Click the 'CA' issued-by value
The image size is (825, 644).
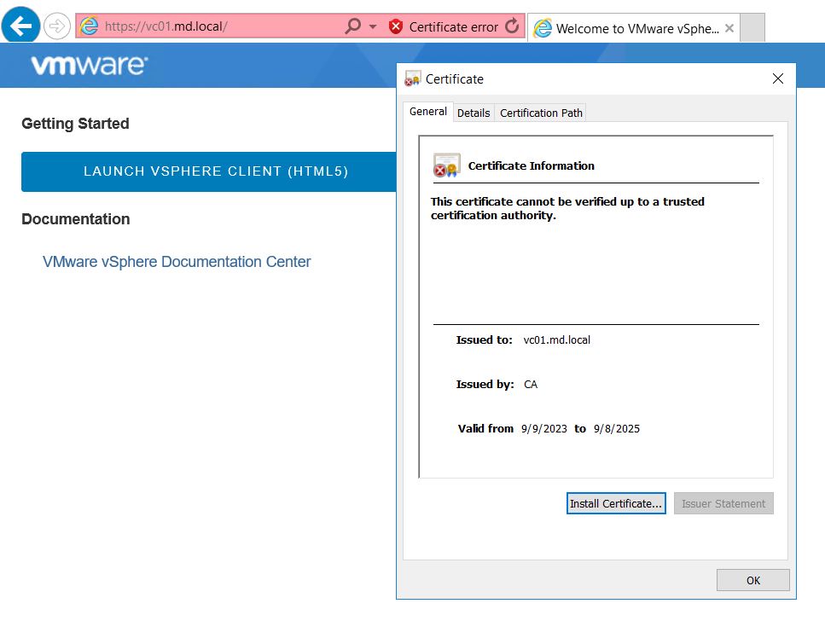tap(531, 384)
